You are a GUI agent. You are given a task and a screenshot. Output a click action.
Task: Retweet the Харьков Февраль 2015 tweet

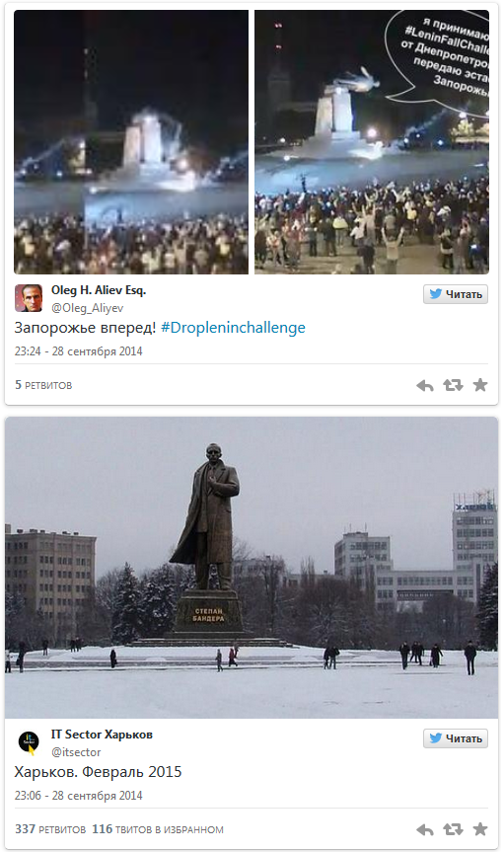pyautogui.click(x=453, y=829)
